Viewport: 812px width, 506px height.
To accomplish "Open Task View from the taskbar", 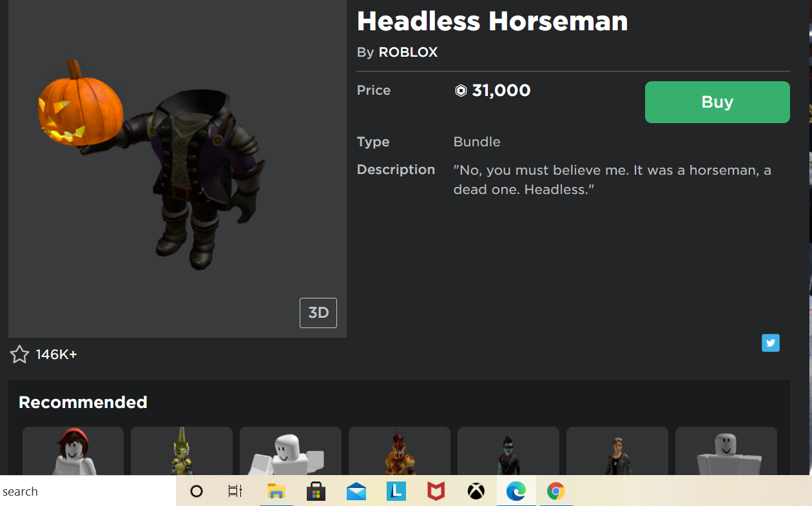I will 235,492.
